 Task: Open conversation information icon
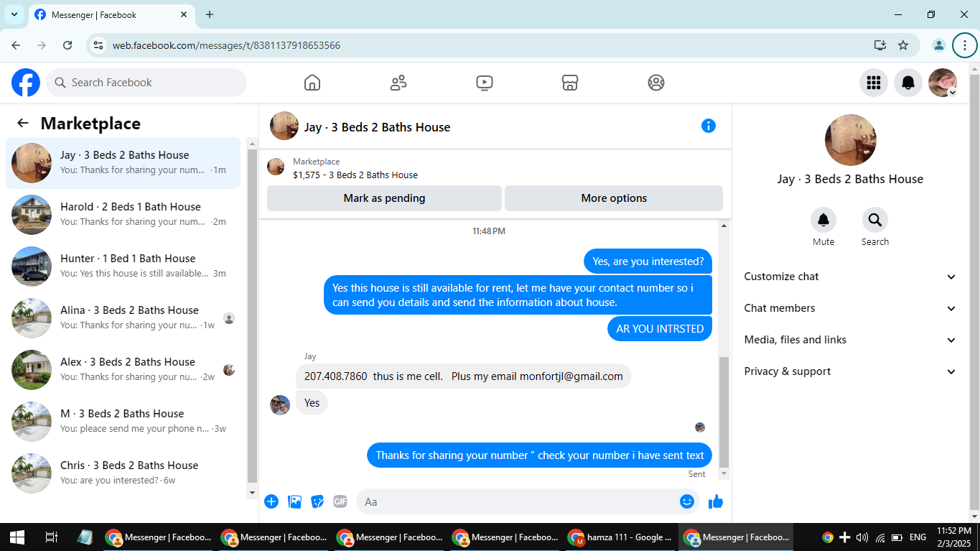click(x=709, y=126)
